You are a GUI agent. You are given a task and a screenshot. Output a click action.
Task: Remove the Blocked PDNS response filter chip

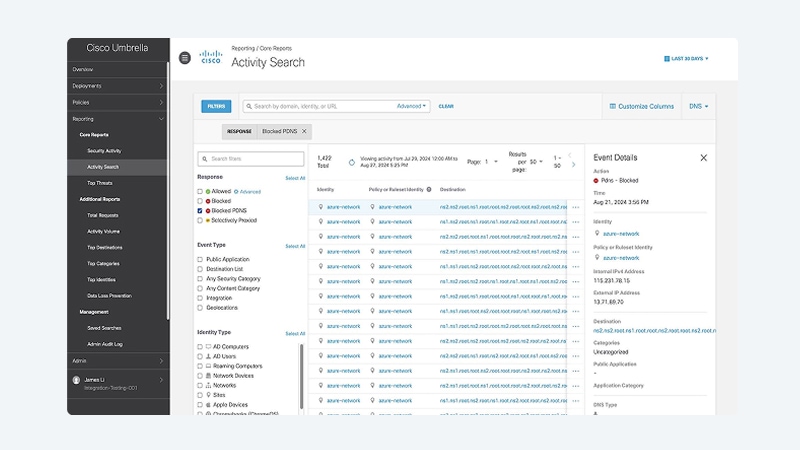pos(304,131)
